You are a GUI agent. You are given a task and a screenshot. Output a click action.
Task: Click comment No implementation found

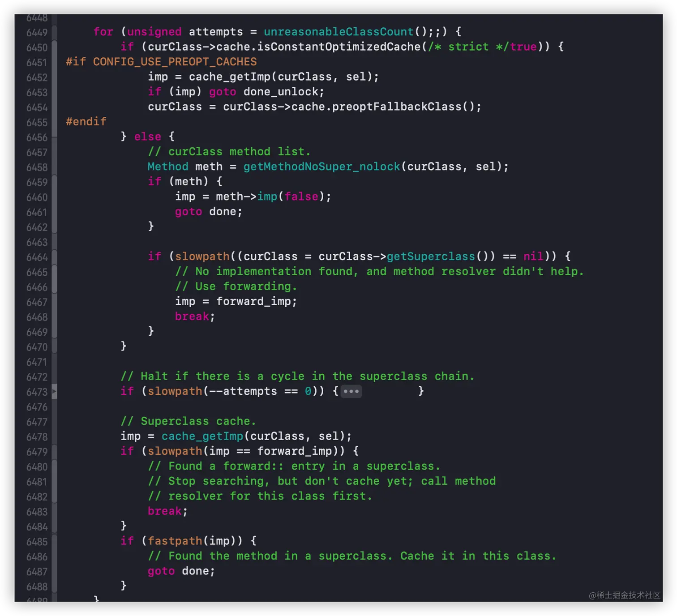(x=380, y=272)
